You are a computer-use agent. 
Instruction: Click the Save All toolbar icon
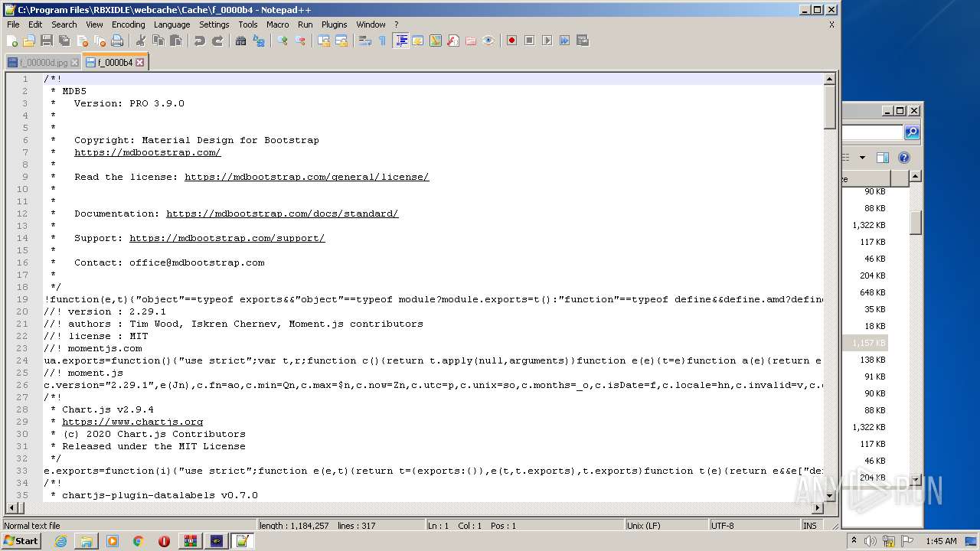[x=64, y=41]
